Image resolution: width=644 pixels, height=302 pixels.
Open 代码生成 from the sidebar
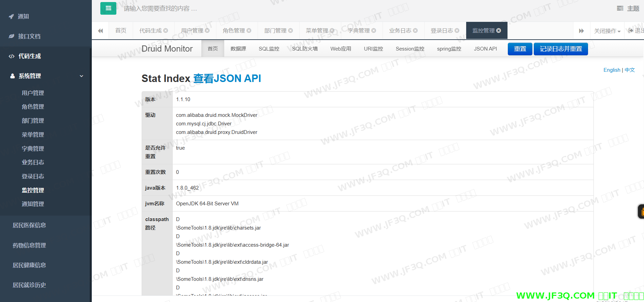pos(29,56)
